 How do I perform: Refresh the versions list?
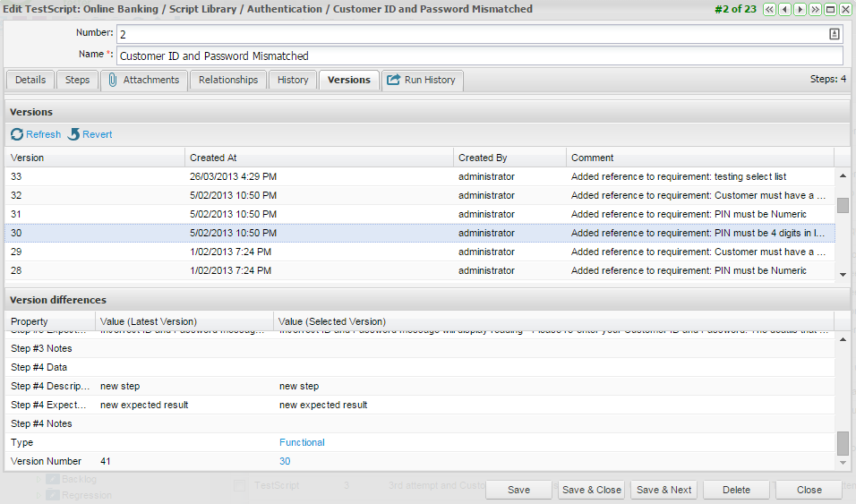pos(36,134)
